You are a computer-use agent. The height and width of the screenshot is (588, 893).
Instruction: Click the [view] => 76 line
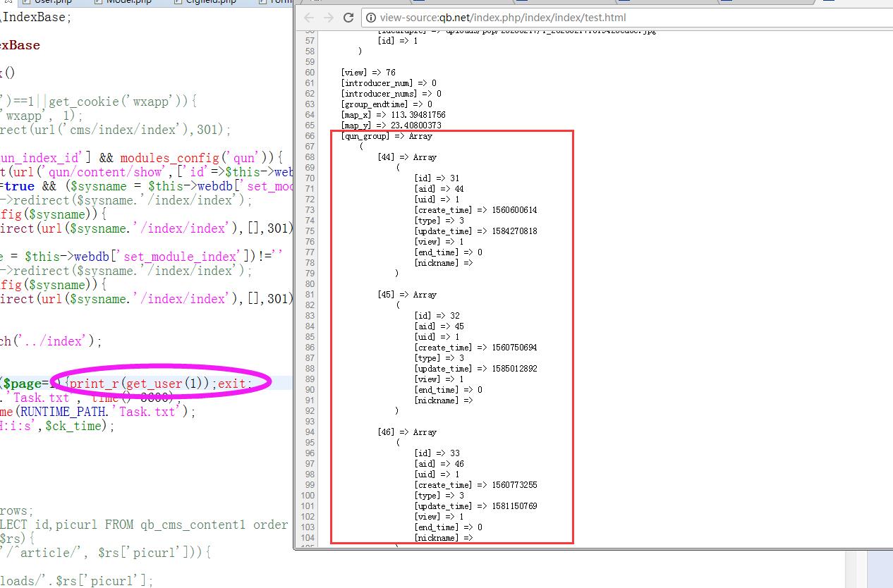click(x=367, y=73)
